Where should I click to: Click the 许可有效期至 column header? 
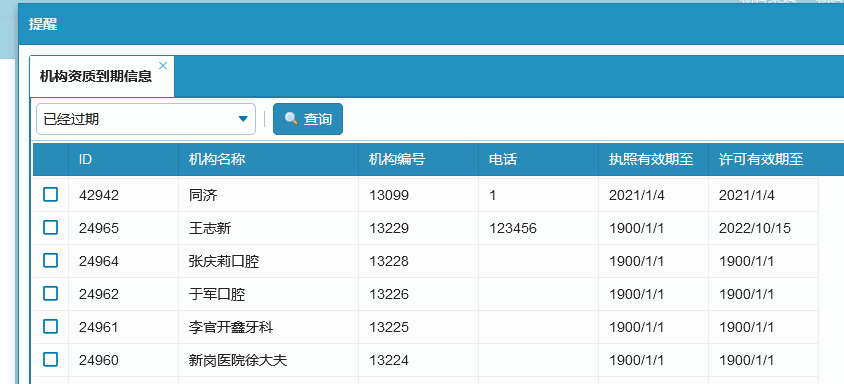pyautogui.click(x=763, y=159)
